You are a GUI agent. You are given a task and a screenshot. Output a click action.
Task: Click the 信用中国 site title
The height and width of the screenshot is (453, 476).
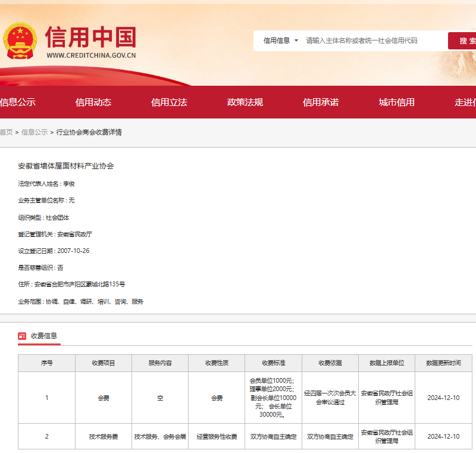pyautogui.click(x=91, y=37)
